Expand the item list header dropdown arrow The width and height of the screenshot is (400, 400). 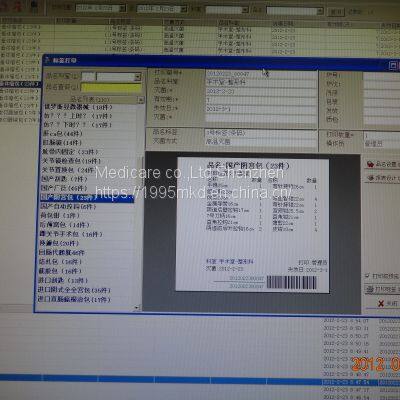141,99
